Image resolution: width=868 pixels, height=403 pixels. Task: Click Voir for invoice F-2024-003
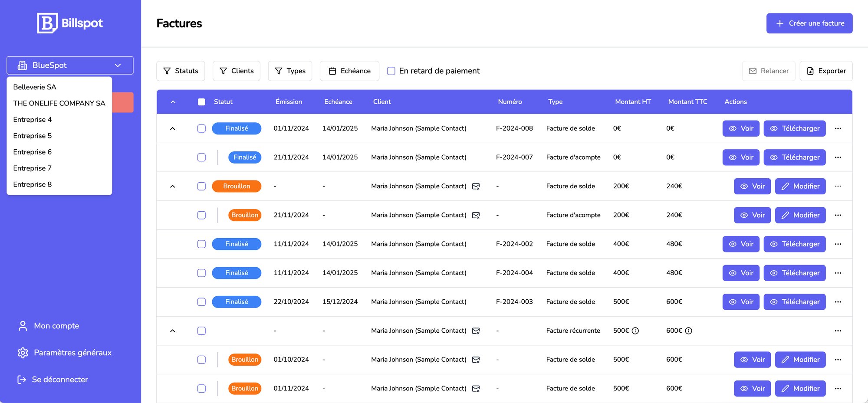point(741,302)
